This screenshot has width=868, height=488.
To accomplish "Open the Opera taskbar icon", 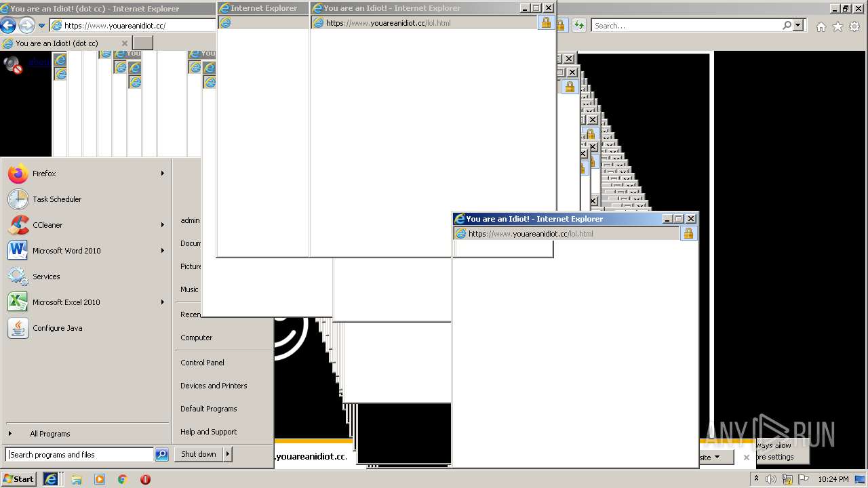I will [x=145, y=479].
